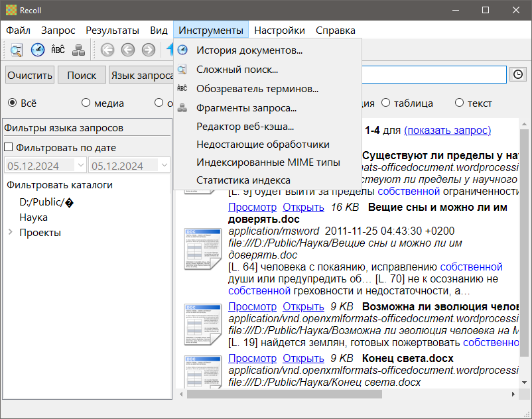The image size is (532, 419).
Task: Expand the Проекты tree node
Action: click(11, 232)
